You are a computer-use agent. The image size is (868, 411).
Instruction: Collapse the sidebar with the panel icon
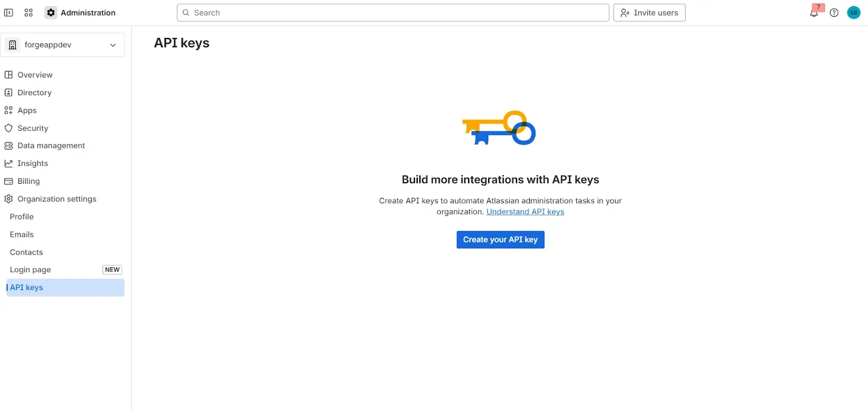pyautogui.click(x=9, y=12)
